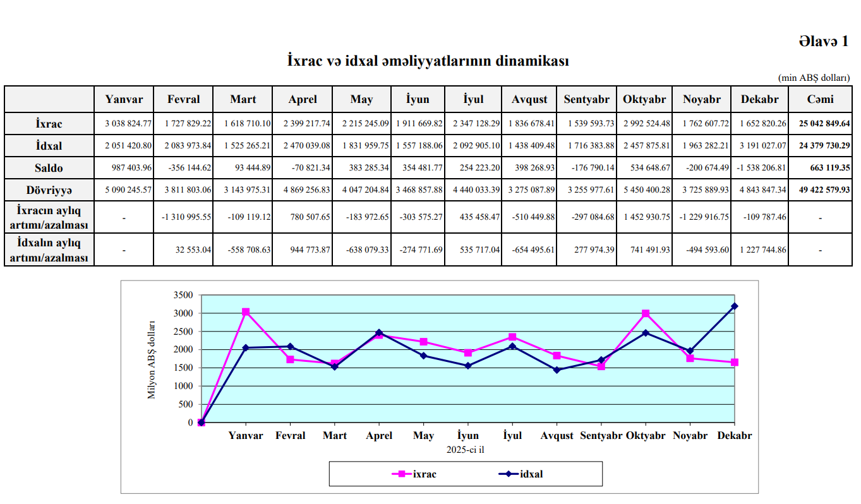Click the '2025-ci il' axis caption
Screen dimensions: 861x504
(465, 450)
